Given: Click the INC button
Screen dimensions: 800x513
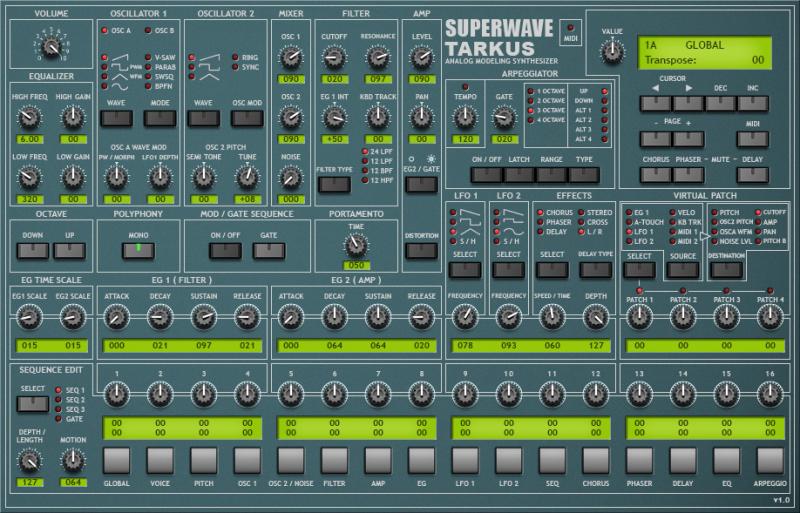Looking at the screenshot, I should (753, 104).
